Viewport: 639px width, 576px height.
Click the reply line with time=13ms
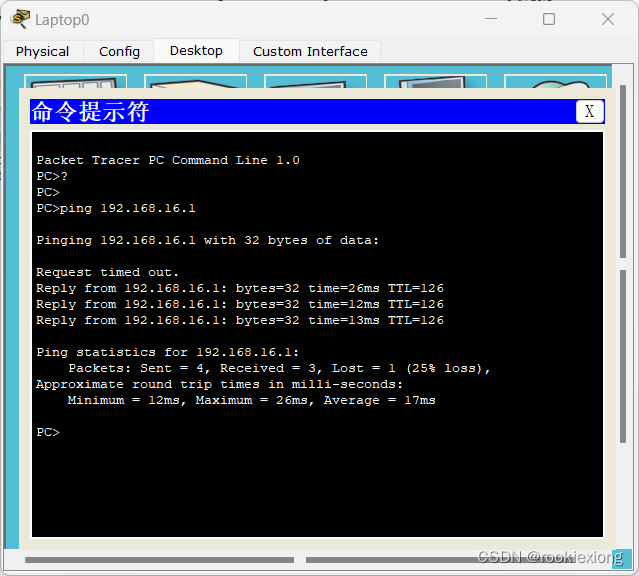click(x=240, y=320)
